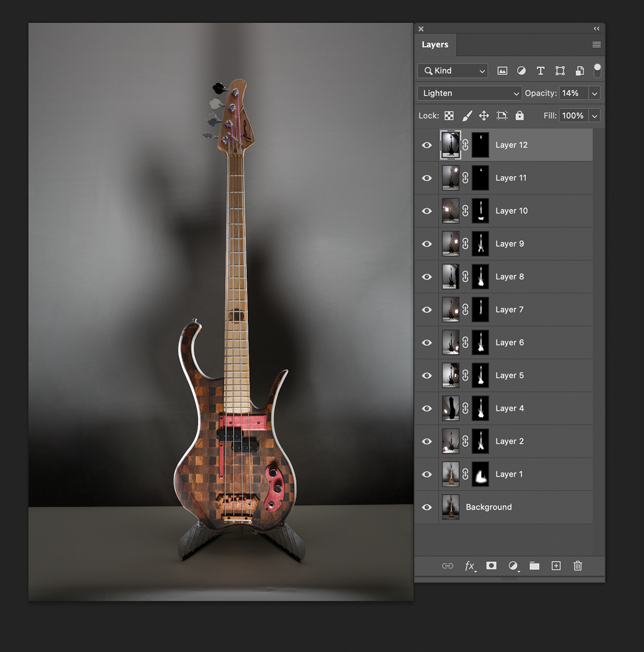This screenshot has width=644, height=652.
Task: Hide Layer 11 visibility eye
Action: pos(427,178)
